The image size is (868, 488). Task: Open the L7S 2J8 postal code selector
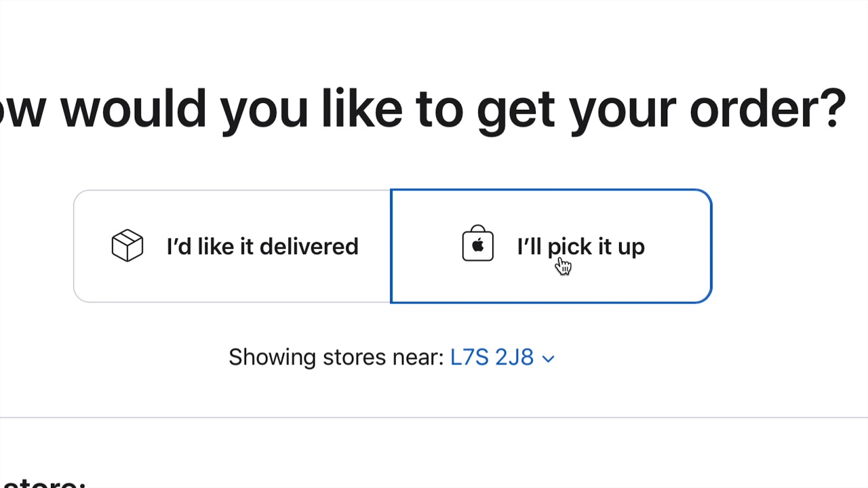click(x=502, y=357)
